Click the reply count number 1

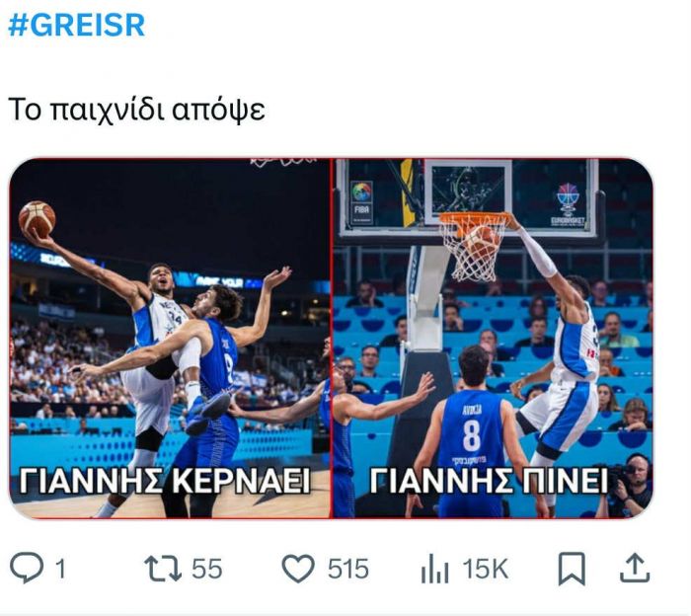(60, 570)
